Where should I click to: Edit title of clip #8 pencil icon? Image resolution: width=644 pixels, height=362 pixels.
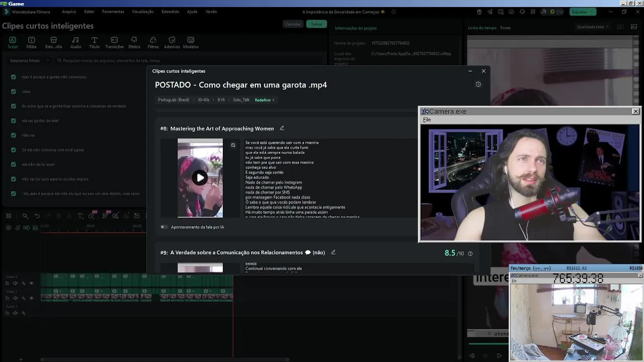282,128
